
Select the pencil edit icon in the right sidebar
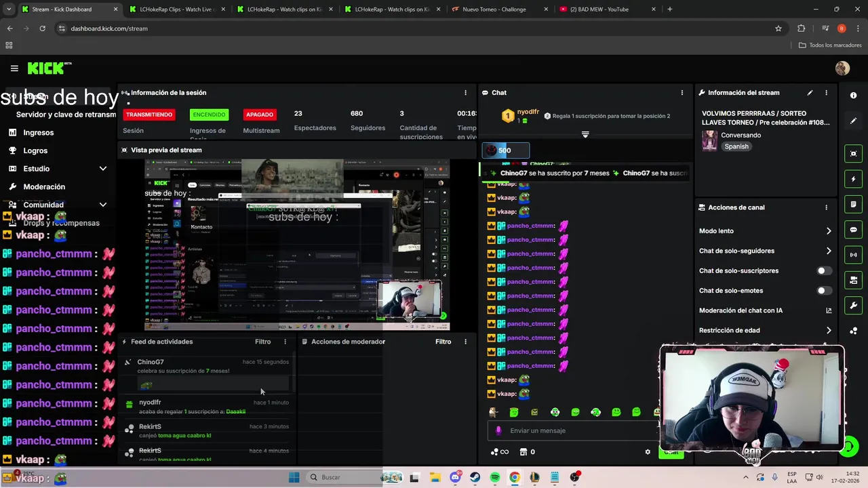[853, 121]
